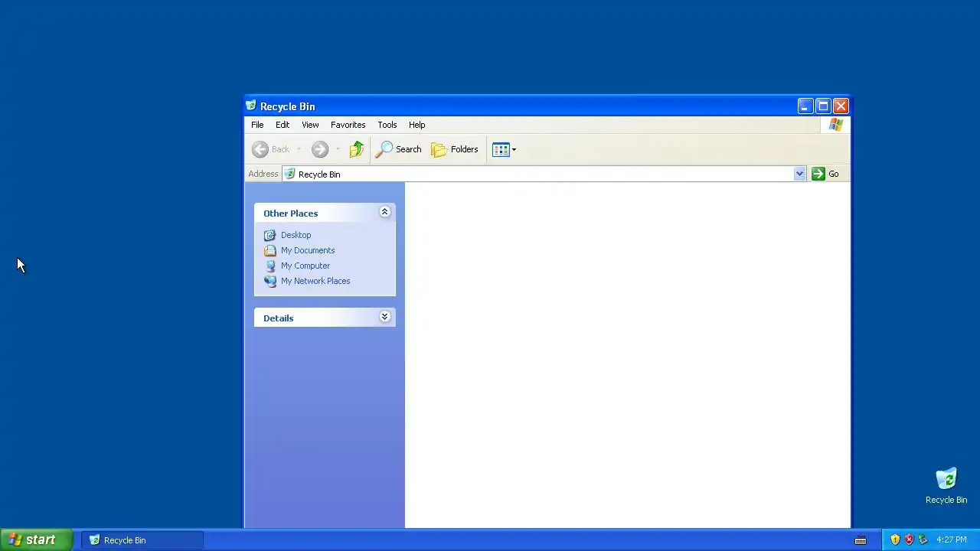The image size is (980, 551).
Task: Click the My Documents folder icon
Action: click(269, 250)
